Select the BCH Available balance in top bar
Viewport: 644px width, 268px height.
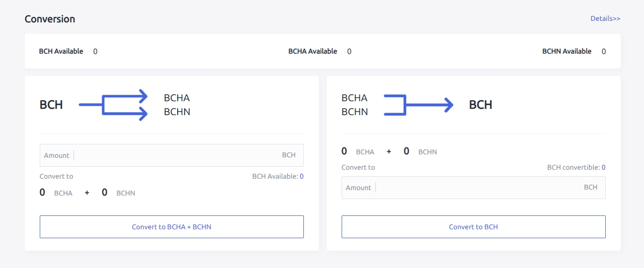click(95, 51)
